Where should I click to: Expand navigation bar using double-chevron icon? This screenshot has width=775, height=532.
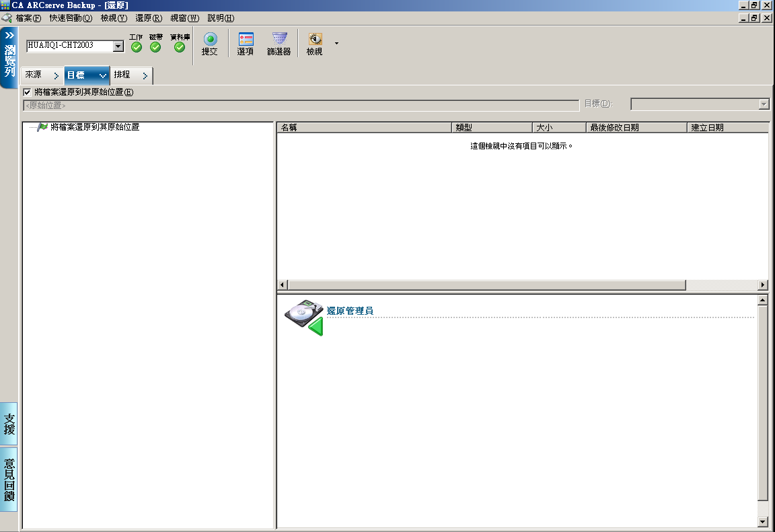[9, 36]
